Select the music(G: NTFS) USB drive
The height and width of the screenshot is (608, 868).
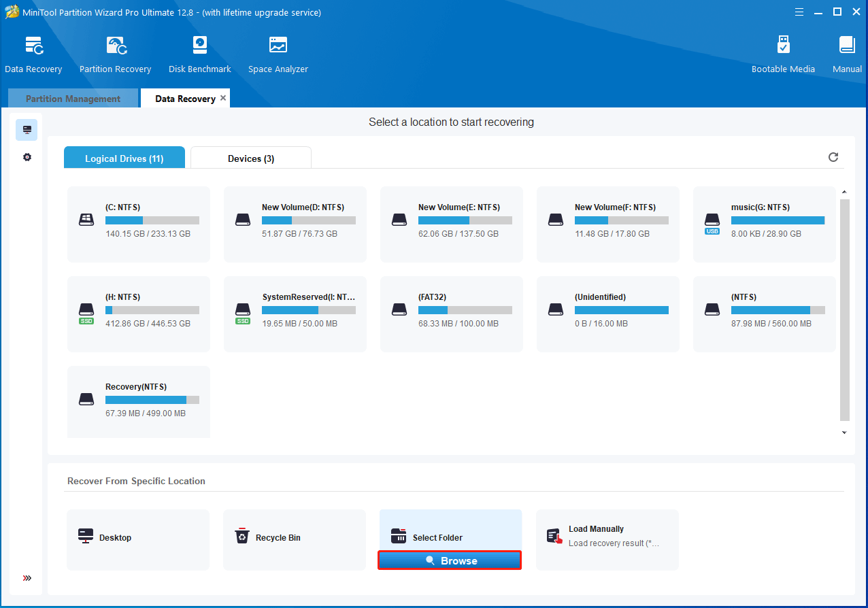point(765,224)
